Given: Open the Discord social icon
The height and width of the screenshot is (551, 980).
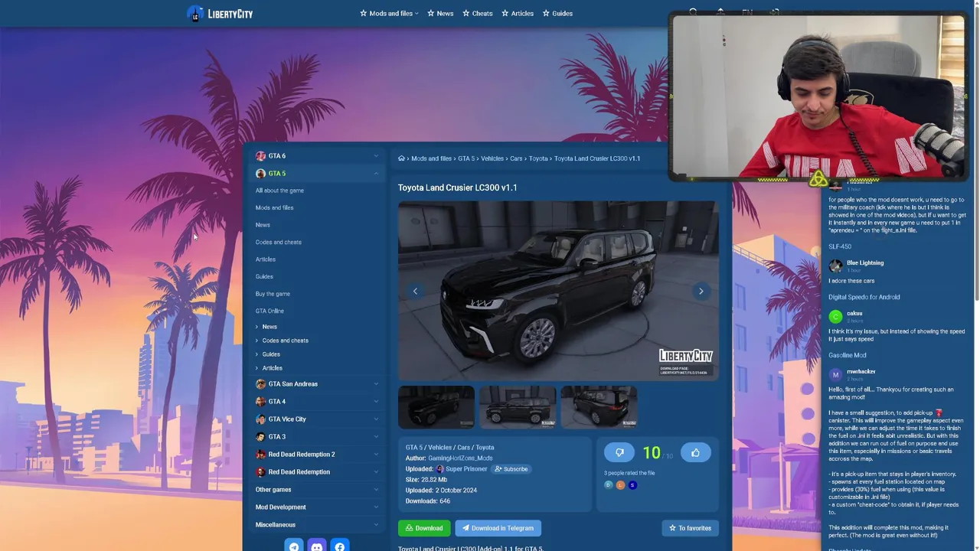Looking at the screenshot, I should (317, 546).
